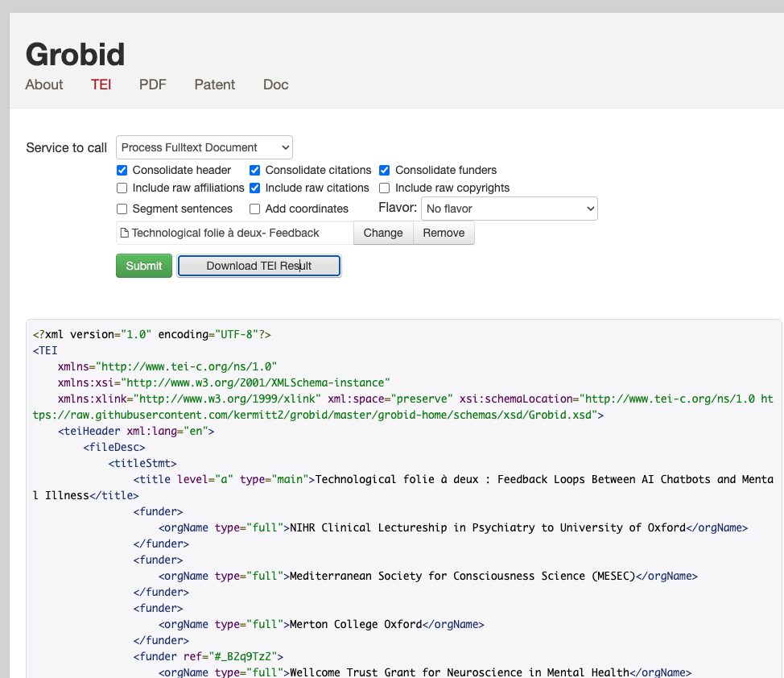Click the Change file button
784x678 pixels.
tap(383, 234)
